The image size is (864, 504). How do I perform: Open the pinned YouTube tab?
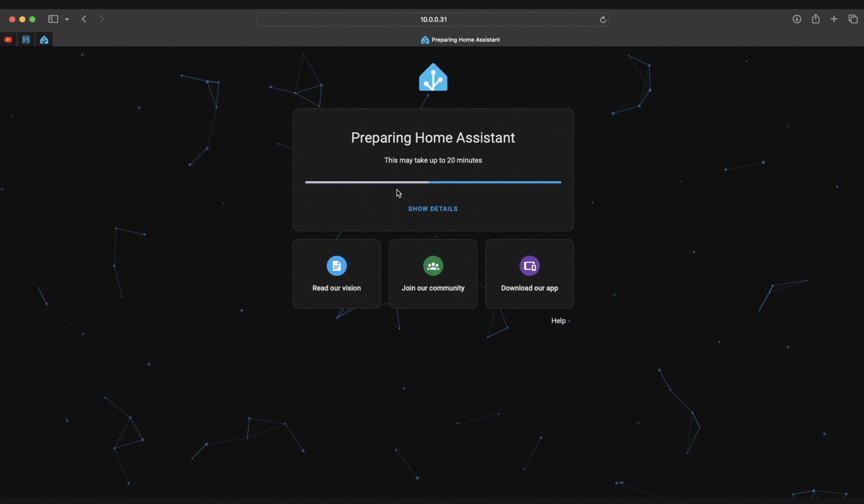pyautogui.click(x=8, y=39)
